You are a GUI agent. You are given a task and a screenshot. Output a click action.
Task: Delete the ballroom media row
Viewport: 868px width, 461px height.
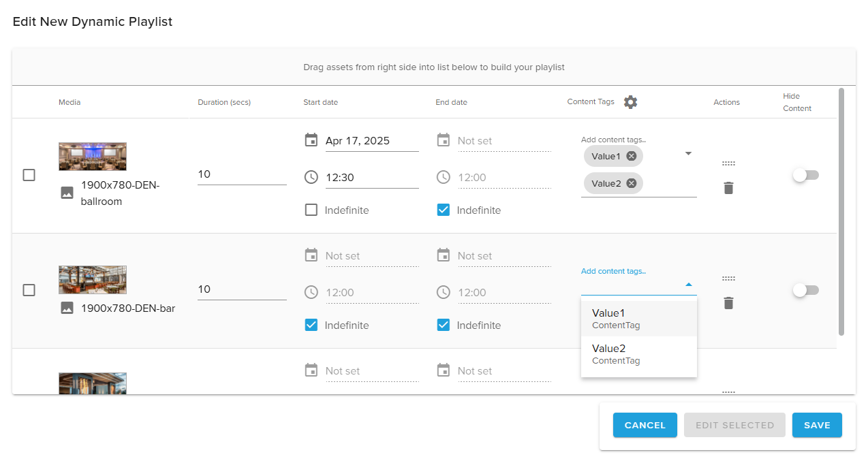[728, 188]
